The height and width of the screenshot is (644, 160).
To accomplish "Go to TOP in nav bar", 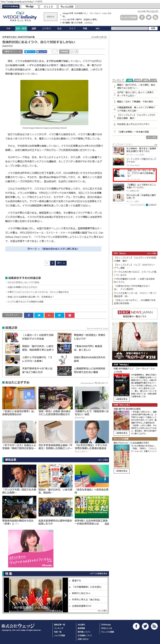I will point(8,28).
